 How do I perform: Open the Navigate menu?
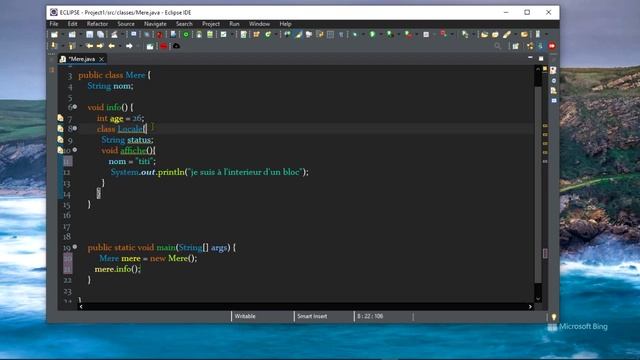155,24
